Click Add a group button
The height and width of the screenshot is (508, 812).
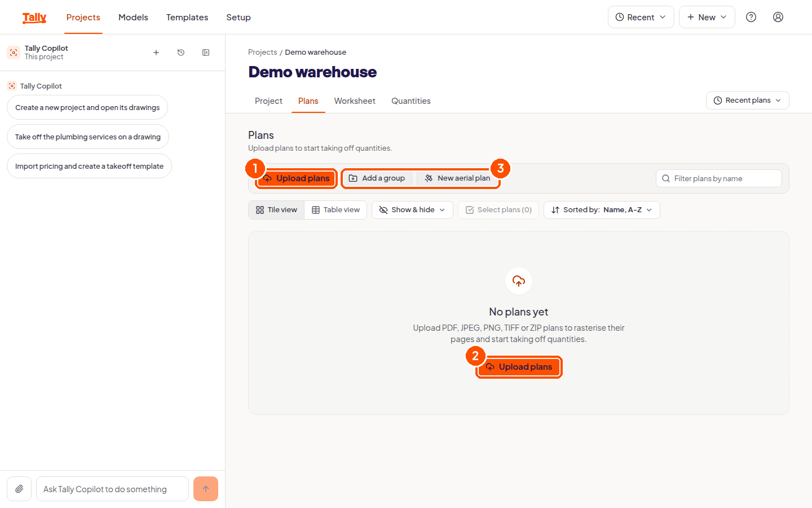coord(377,178)
